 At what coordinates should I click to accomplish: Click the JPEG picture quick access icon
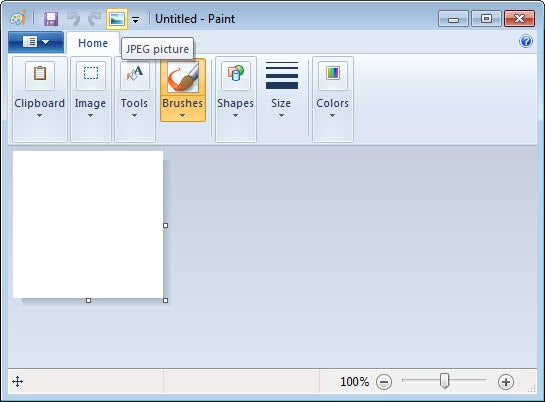click(117, 19)
